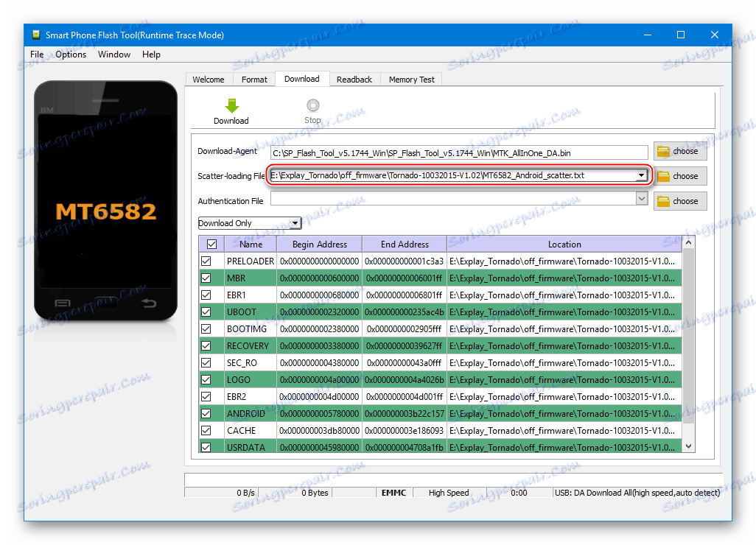This screenshot has width=756, height=545.
Task: Uncheck the EBR2 partition checkbox
Action: click(x=206, y=396)
